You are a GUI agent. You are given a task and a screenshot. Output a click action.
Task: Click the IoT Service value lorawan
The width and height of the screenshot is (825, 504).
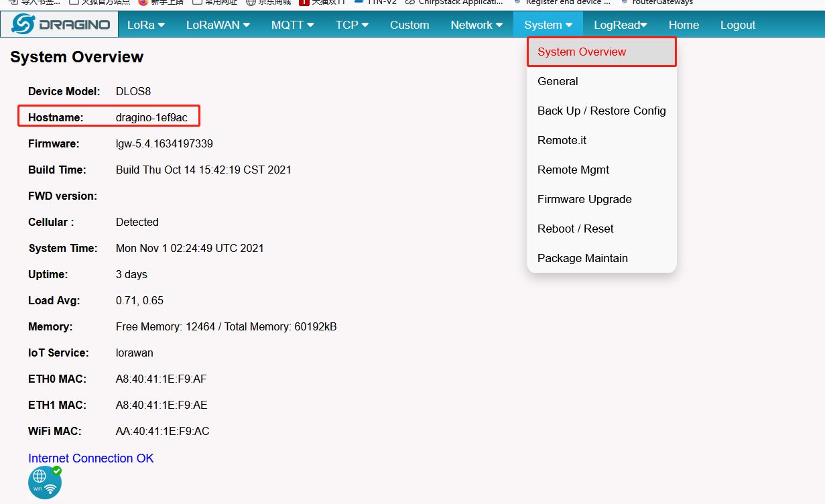135,353
